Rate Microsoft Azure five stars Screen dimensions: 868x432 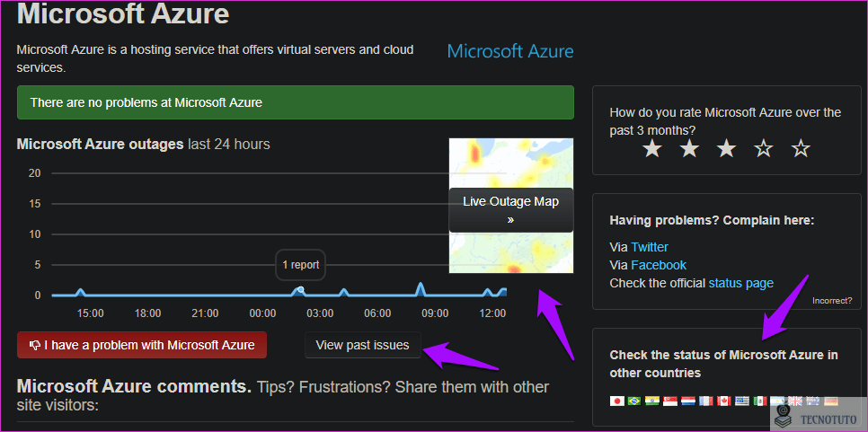pyautogui.click(x=801, y=148)
